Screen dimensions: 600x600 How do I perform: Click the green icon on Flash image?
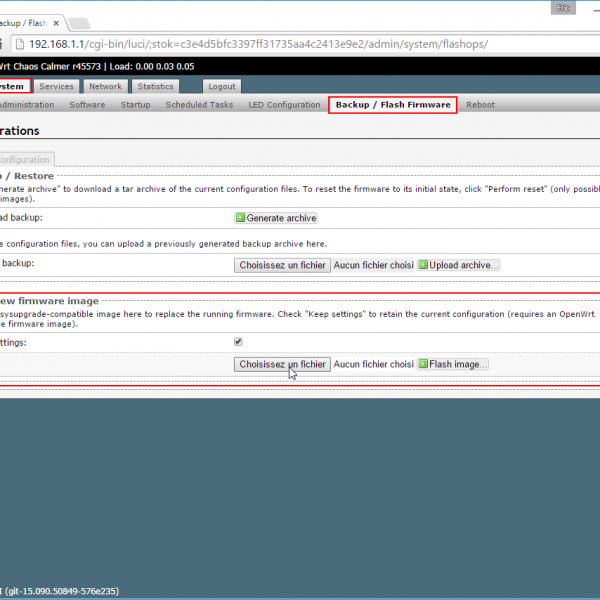423,364
